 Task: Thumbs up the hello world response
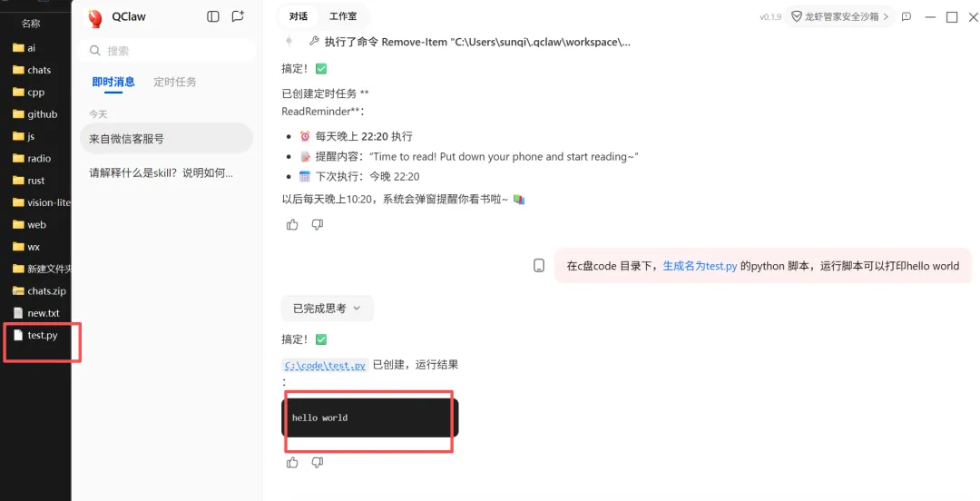tap(292, 462)
